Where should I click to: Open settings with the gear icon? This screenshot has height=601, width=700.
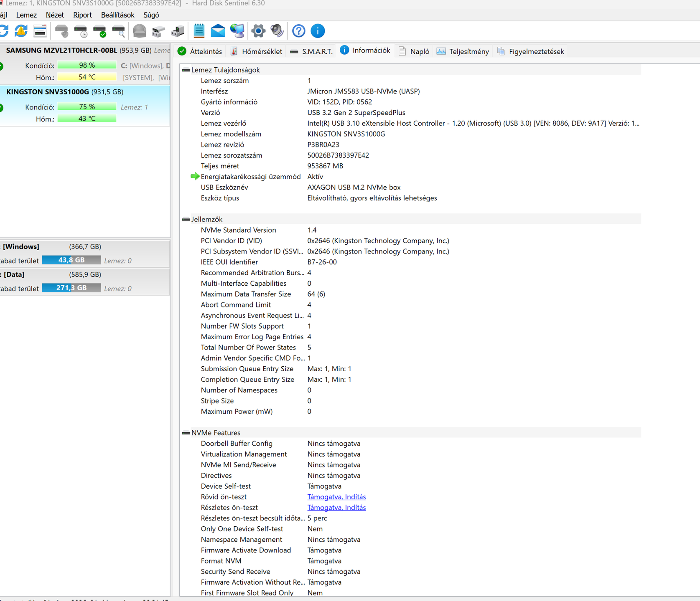[x=258, y=31]
